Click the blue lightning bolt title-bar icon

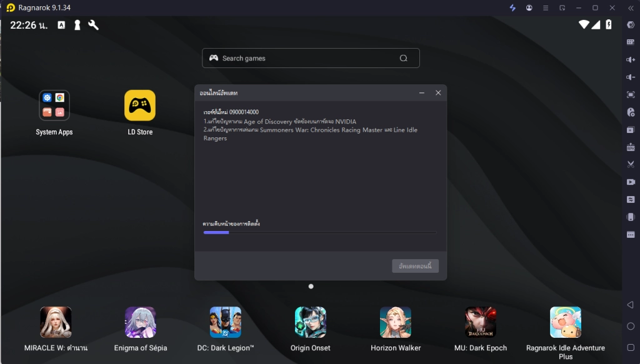tap(512, 7)
